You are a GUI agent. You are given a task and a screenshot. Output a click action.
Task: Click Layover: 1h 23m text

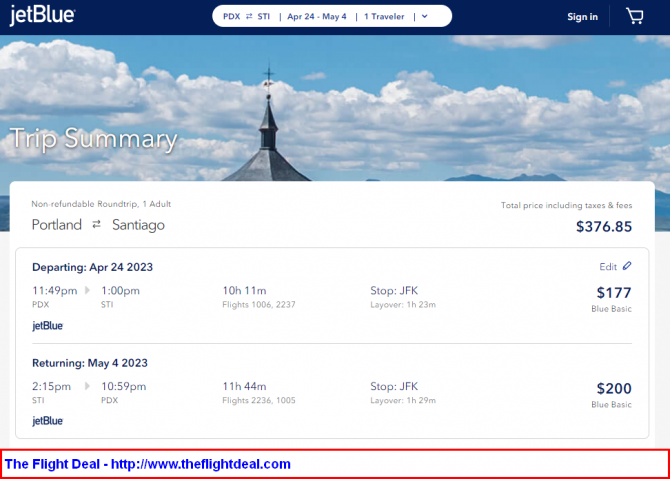pyautogui.click(x=403, y=305)
